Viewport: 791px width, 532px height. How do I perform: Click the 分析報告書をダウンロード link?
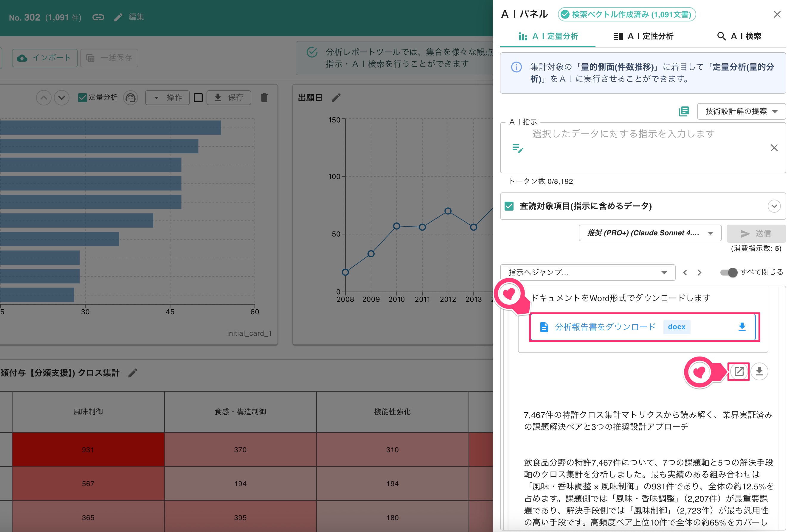click(605, 327)
